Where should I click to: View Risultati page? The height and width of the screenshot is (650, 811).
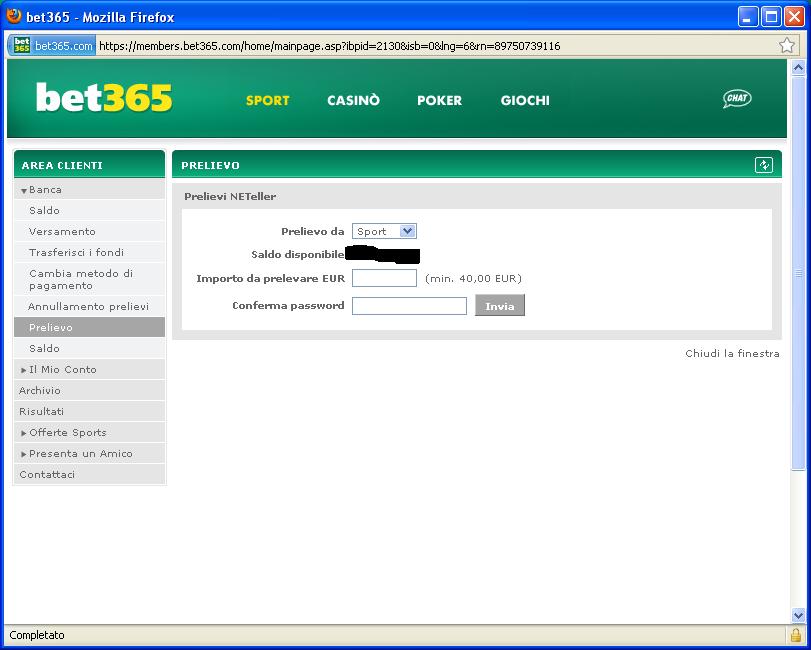click(89, 412)
